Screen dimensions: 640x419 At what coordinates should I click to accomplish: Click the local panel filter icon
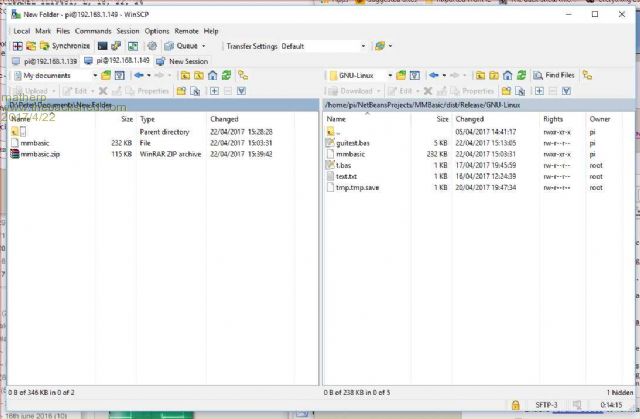pyautogui.click(x=120, y=75)
